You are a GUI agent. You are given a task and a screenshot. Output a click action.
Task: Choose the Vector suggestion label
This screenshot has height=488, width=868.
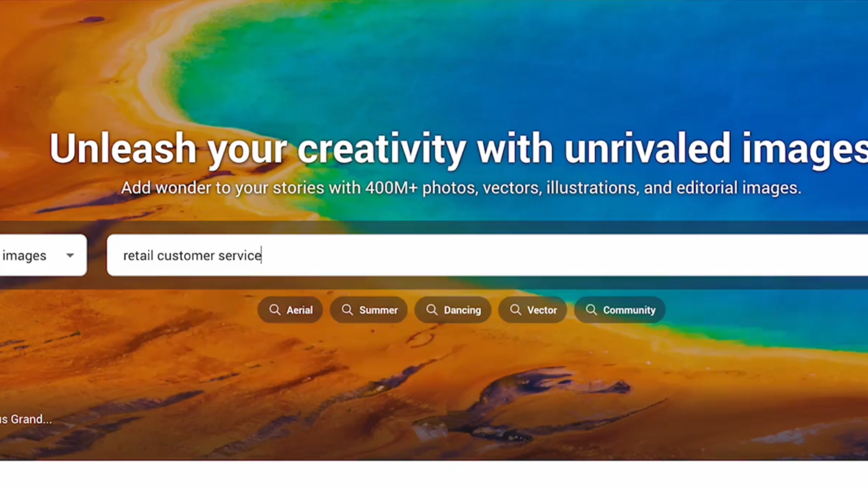542,310
